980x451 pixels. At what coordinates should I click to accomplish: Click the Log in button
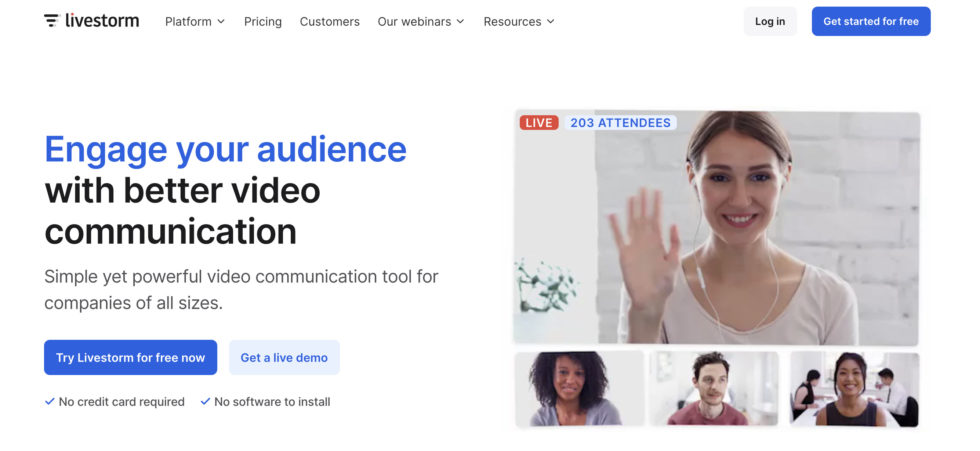tap(769, 21)
